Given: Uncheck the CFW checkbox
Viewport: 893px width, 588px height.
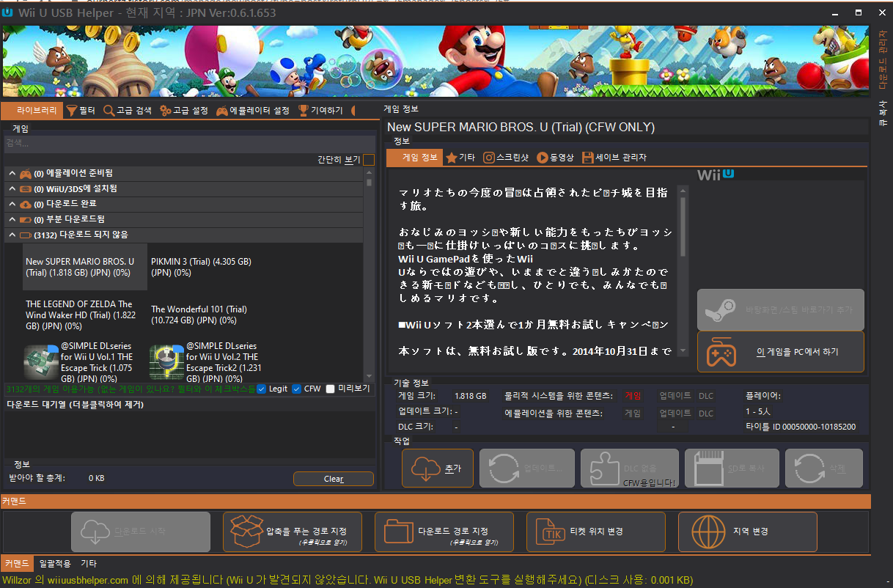Looking at the screenshot, I should pos(296,389).
